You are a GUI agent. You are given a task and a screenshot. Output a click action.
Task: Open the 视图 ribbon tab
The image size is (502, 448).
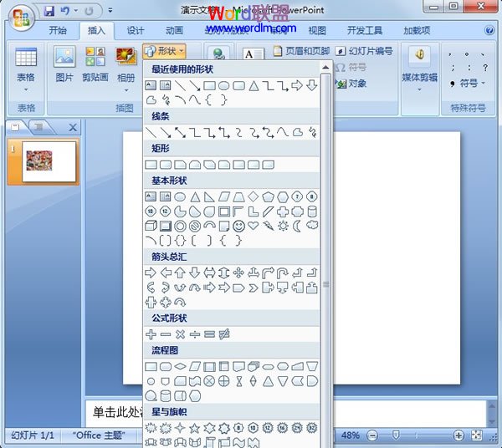tap(317, 31)
